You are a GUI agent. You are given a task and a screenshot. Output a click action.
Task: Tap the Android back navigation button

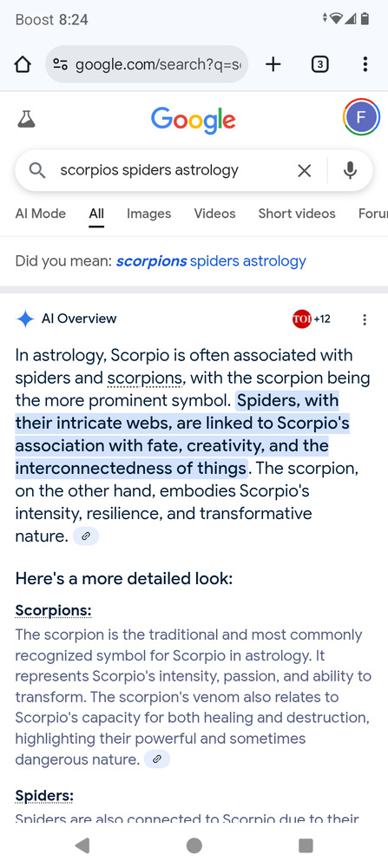[x=82, y=845]
